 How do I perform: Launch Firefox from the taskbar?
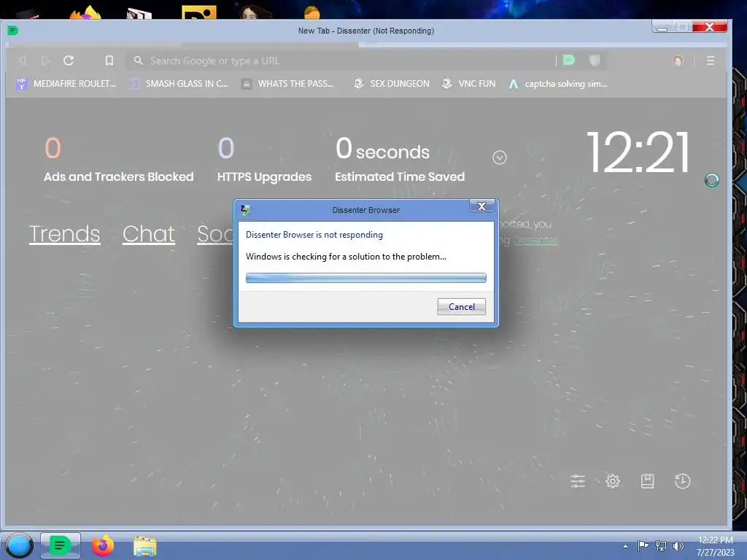(x=102, y=545)
